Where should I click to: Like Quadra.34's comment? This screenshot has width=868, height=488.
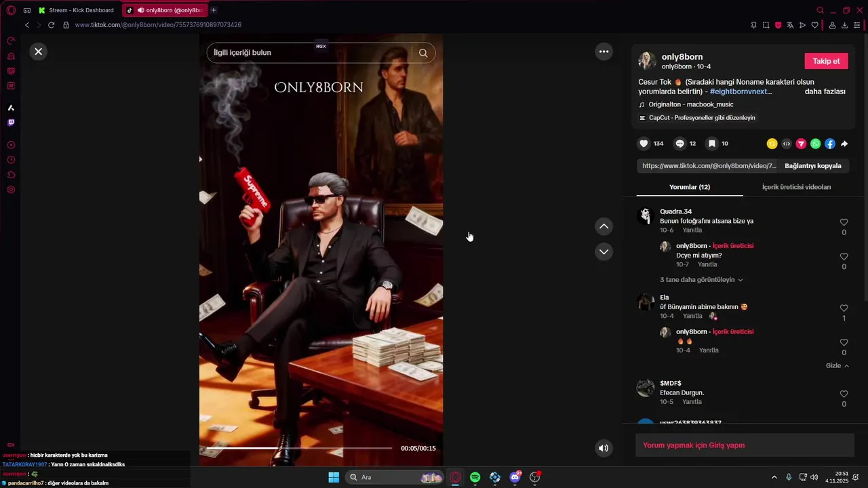(844, 222)
